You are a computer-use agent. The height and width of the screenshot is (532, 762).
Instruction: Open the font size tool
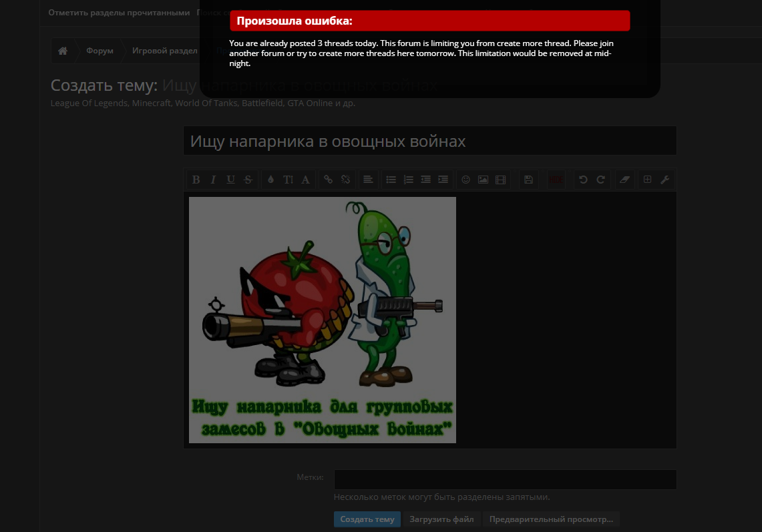click(x=289, y=180)
